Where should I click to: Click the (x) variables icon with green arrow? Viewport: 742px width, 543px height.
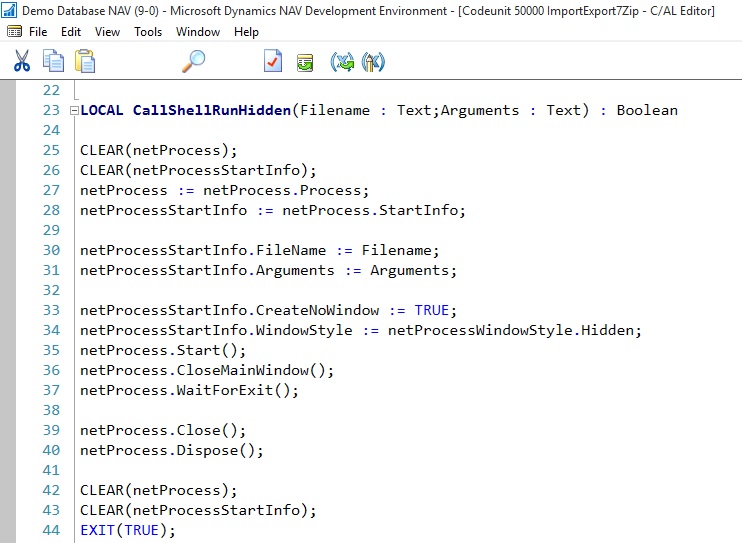tap(343, 62)
